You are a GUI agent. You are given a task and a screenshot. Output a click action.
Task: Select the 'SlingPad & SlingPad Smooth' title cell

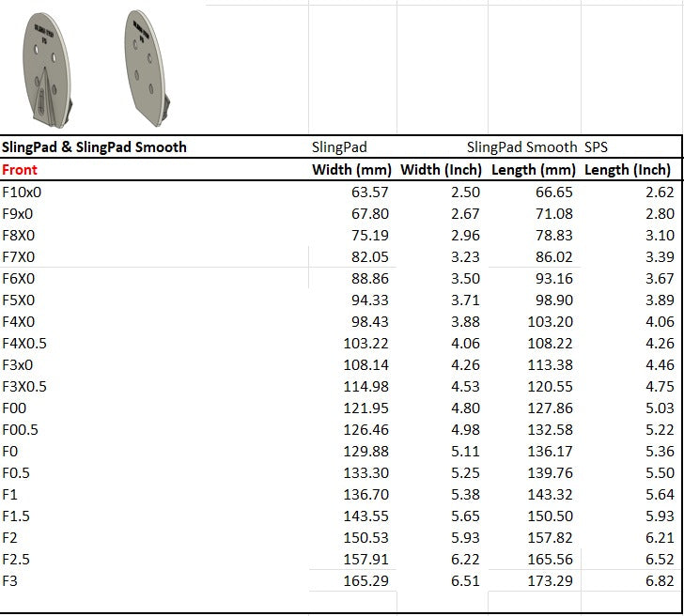point(94,147)
